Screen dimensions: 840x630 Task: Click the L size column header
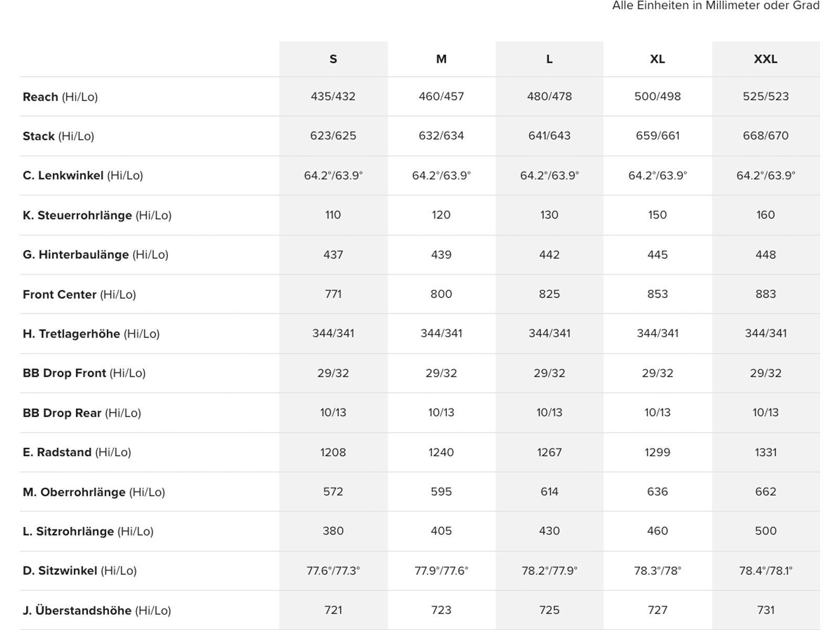click(x=549, y=59)
